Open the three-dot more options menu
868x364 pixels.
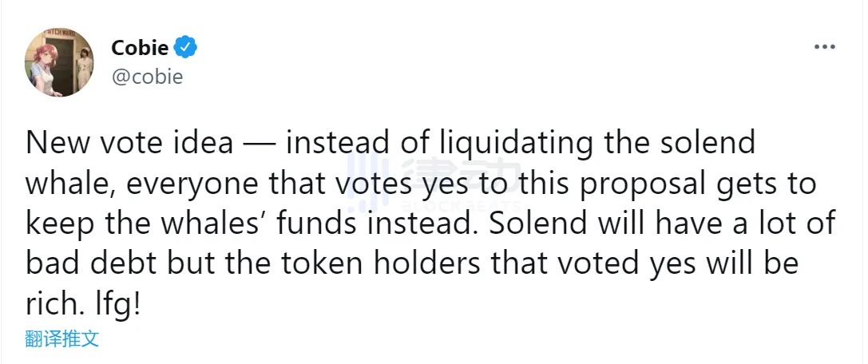[x=824, y=47]
